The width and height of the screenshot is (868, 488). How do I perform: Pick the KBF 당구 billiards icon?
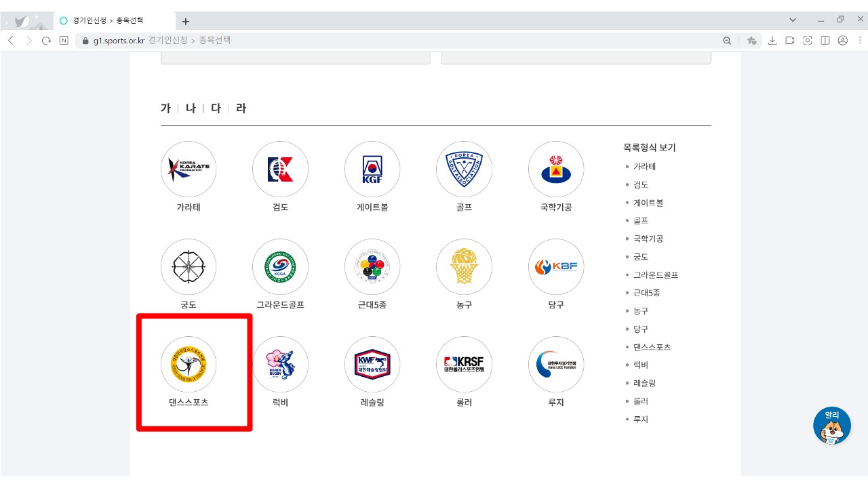coord(556,267)
